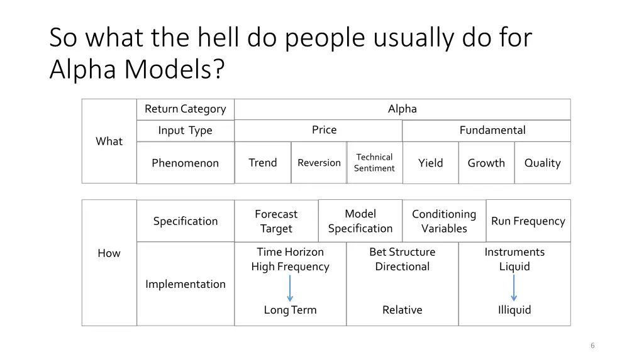Click the Growth cell

[x=486, y=163]
